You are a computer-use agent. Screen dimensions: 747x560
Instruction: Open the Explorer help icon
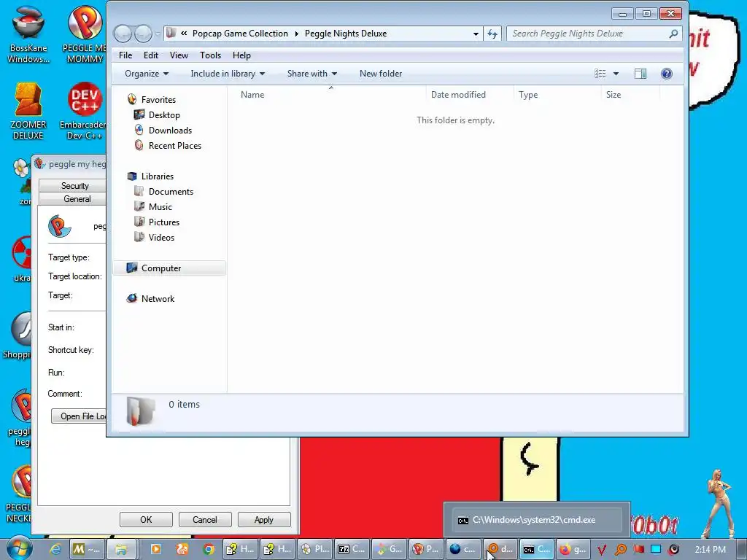click(x=667, y=74)
